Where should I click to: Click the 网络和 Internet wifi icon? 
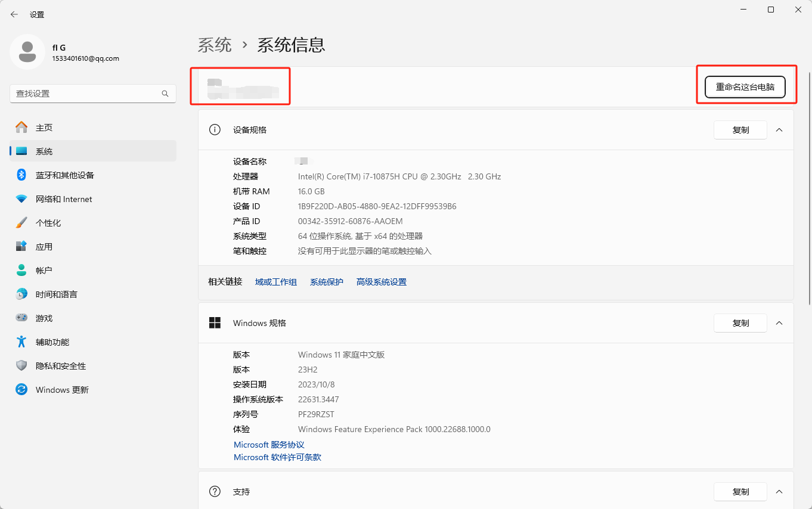tap(21, 199)
